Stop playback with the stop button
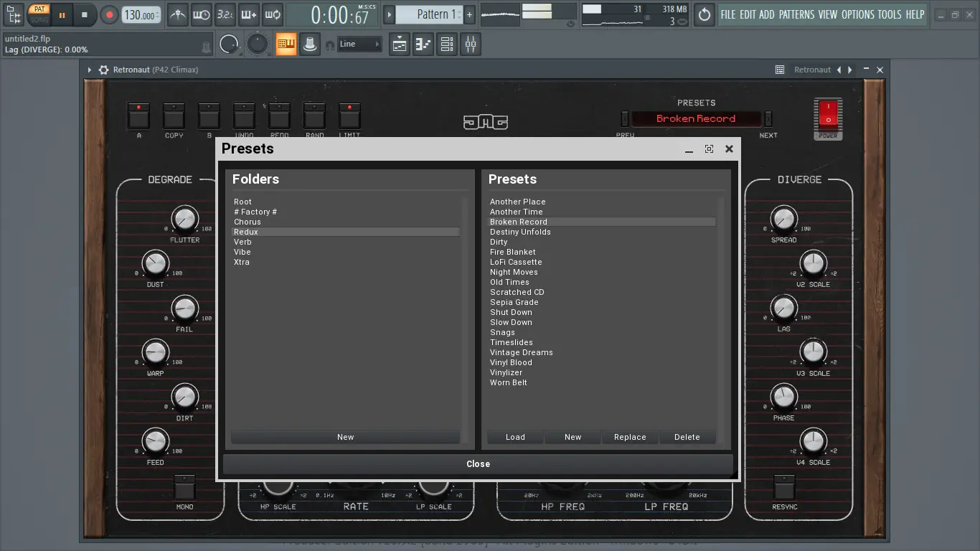 [x=85, y=14]
